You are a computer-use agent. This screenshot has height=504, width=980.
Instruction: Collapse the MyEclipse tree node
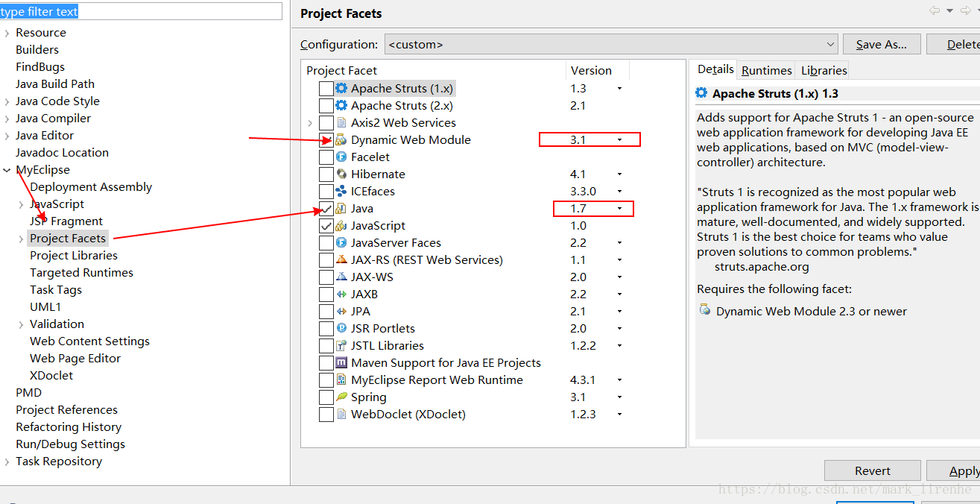(7, 169)
